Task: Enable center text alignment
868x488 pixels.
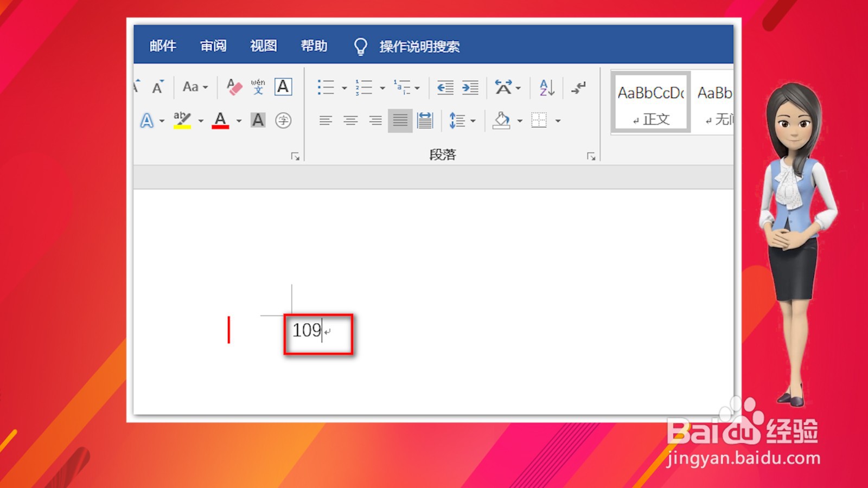Action: pyautogui.click(x=351, y=120)
